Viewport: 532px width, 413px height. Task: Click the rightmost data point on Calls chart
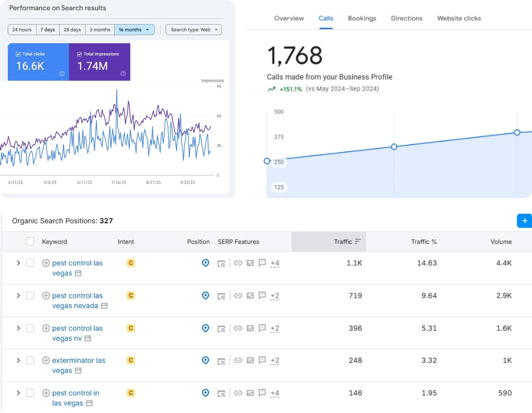coord(517,132)
